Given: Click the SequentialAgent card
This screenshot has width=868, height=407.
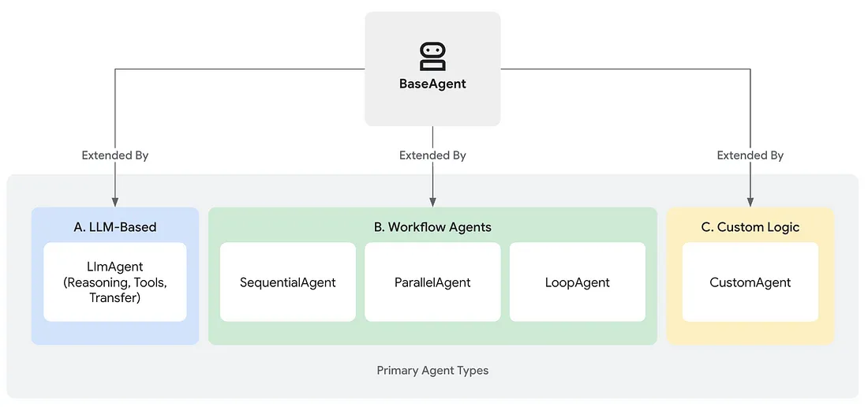Looking at the screenshot, I should 288,282.
